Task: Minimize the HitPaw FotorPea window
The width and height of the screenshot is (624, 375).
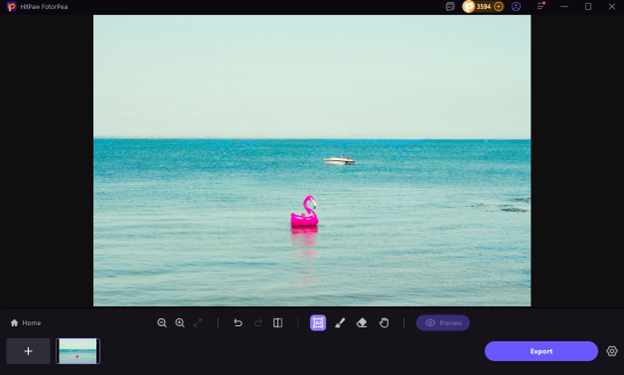Action: coord(564,6)
